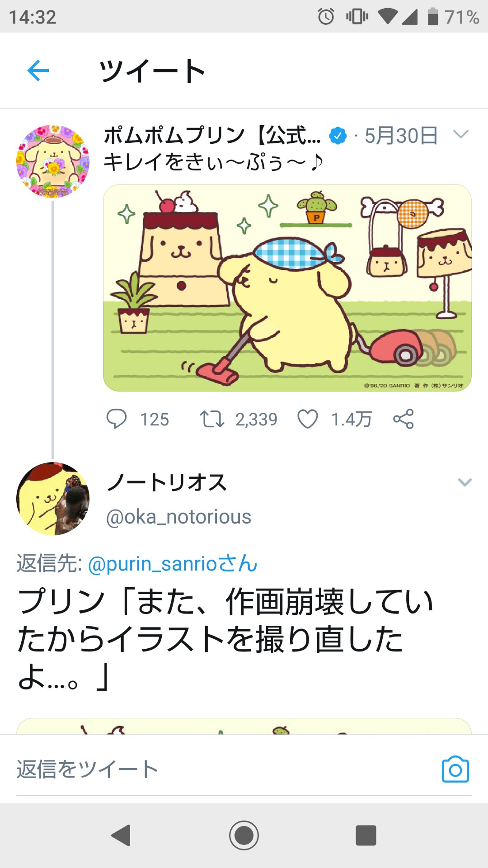Like the tweet with the heart icon
The image size is (488, 868).
pyautogui.click(x=308, y=419)
